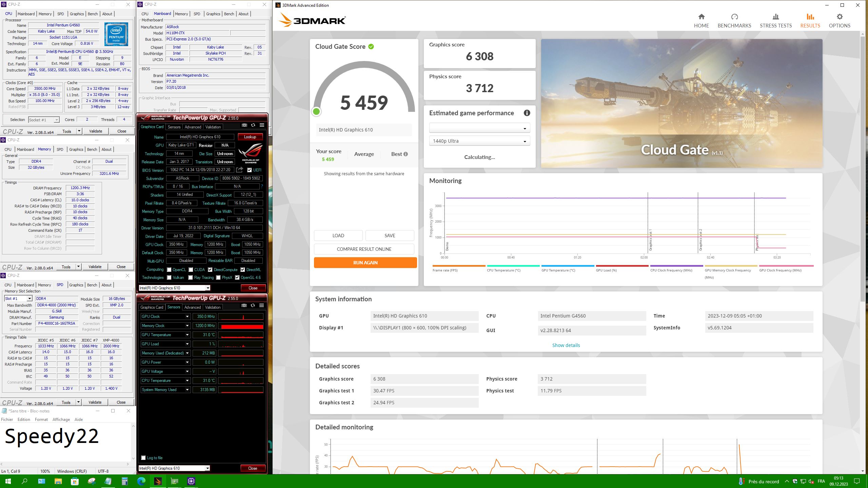This screenshot has height=488, width=868.
Task: Click the Best score info icon
Action: [x=406, y=154]
